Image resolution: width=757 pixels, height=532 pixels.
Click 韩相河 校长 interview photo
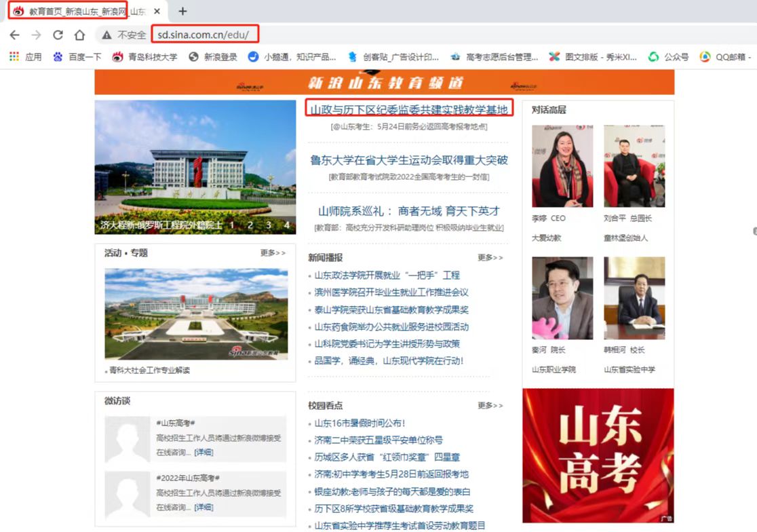point(634,298)
